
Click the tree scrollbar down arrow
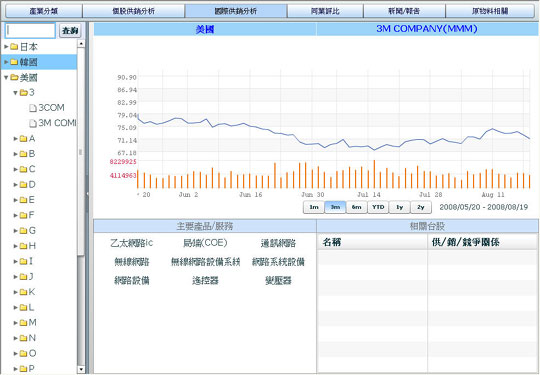tap(81, 369)
